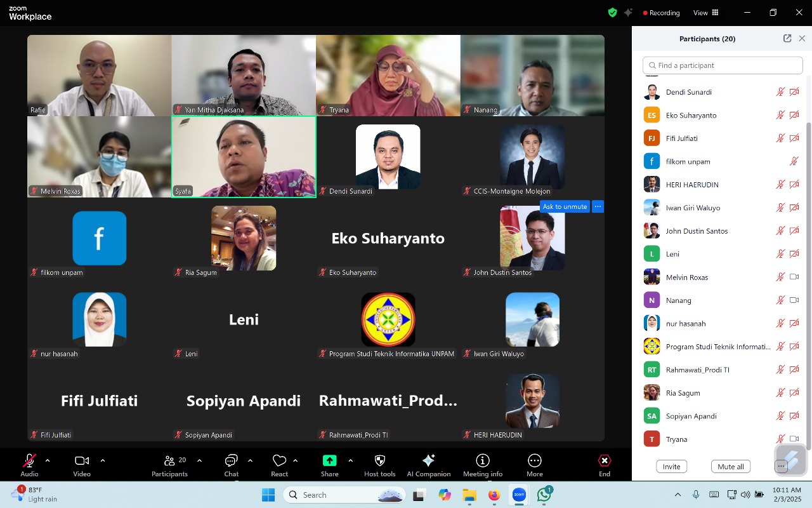
Task: Expand the Audio options arrow
Action: point(48,460)
